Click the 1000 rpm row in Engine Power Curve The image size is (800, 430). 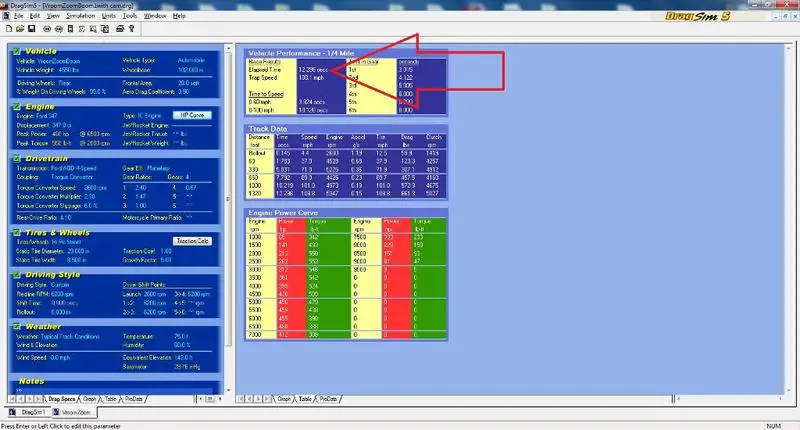(x=346, y=237)
